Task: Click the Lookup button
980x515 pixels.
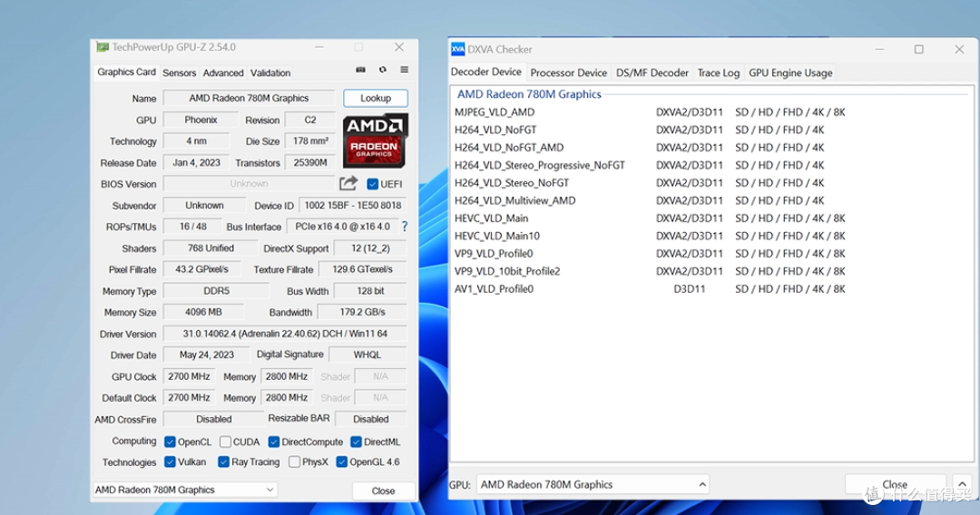Action: point(376,98)
